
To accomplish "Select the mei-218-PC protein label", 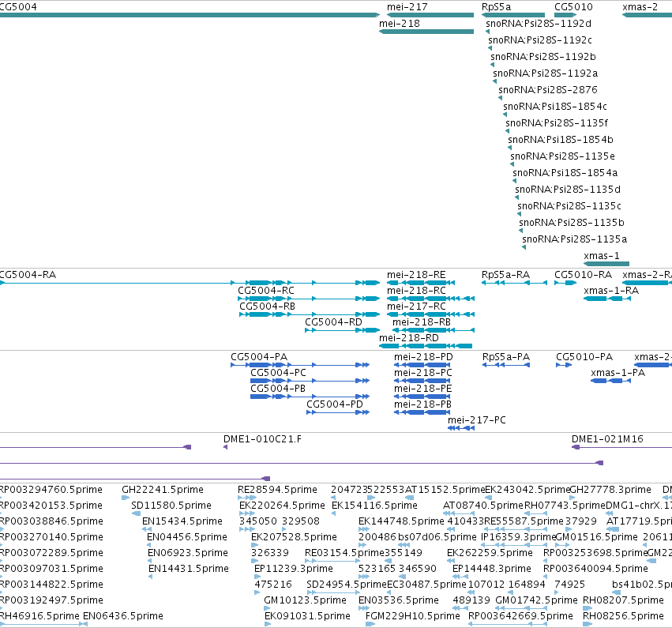I will [x=423, y=373].
